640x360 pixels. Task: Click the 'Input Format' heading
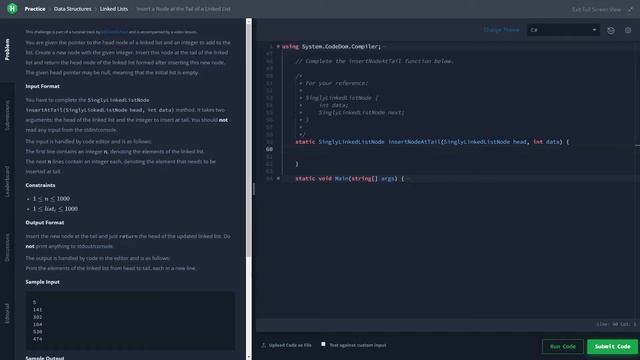[42, 86]
